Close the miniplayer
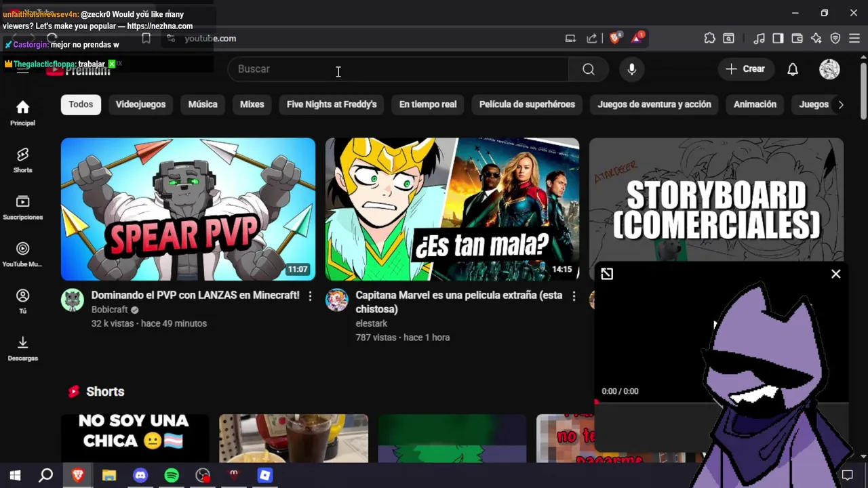This screenshot has height=488, width=868. (835, 274)
